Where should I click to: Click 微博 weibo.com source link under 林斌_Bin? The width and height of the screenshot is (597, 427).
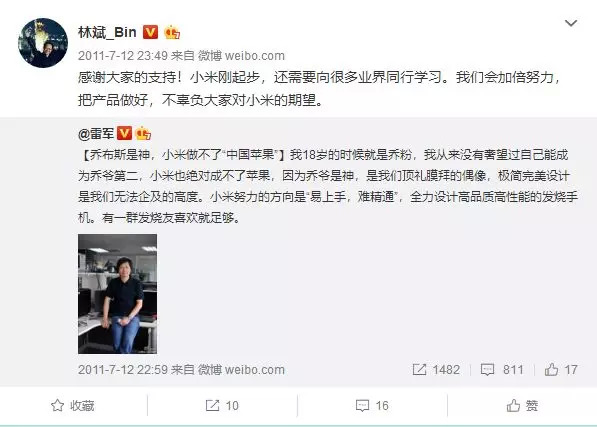pos(241,56)
